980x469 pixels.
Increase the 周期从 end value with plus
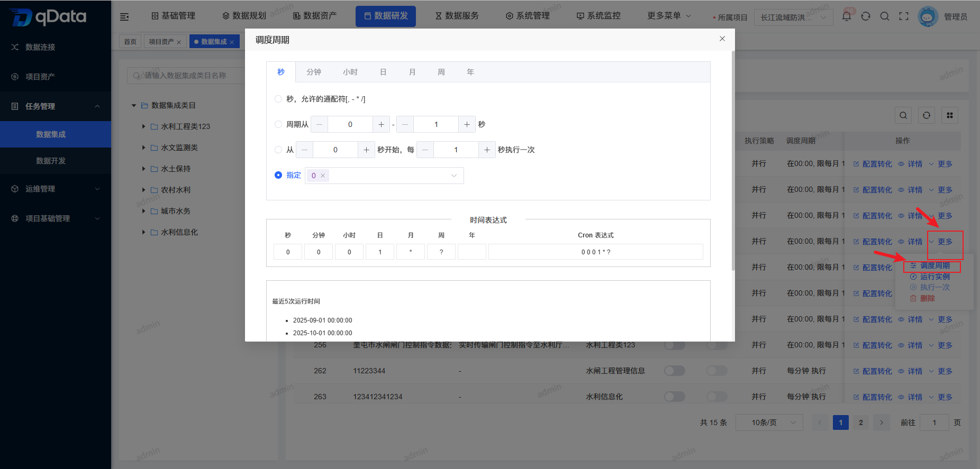pyautogui.click(x=467, y=124)
